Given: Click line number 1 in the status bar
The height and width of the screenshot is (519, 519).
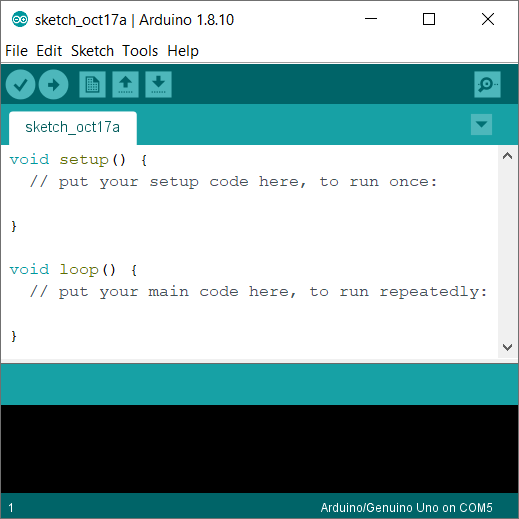Looking at the screenshot, I should (11, 508).
